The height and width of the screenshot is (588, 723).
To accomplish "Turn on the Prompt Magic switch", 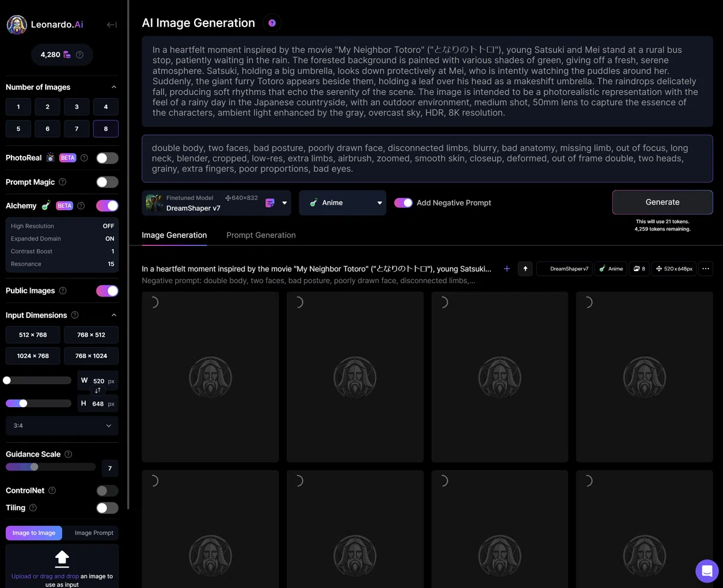I will coord(107,182).
